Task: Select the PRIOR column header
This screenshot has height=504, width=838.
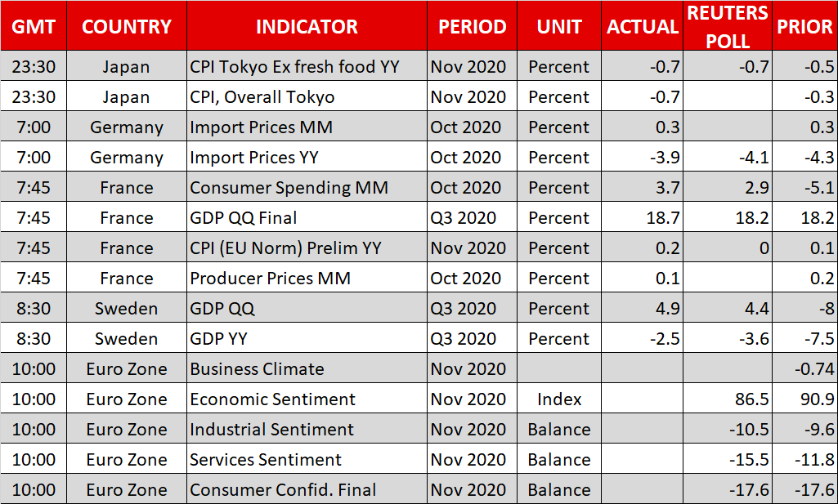Action: [x=804, y=26]
